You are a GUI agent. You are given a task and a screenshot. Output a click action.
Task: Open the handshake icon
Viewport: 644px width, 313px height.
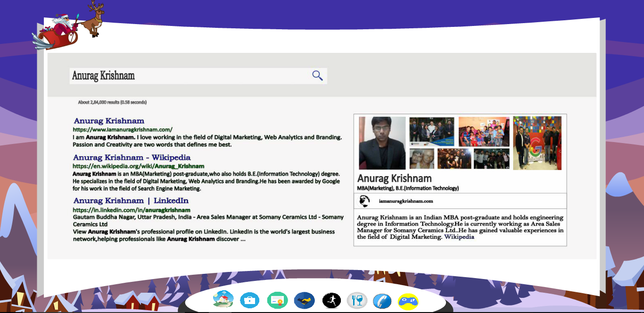pos(305,300)
